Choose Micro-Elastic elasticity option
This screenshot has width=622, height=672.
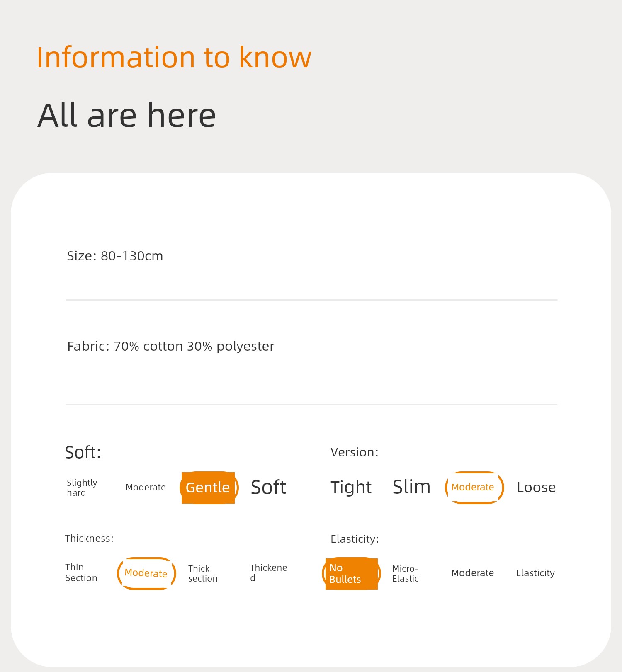405,573
